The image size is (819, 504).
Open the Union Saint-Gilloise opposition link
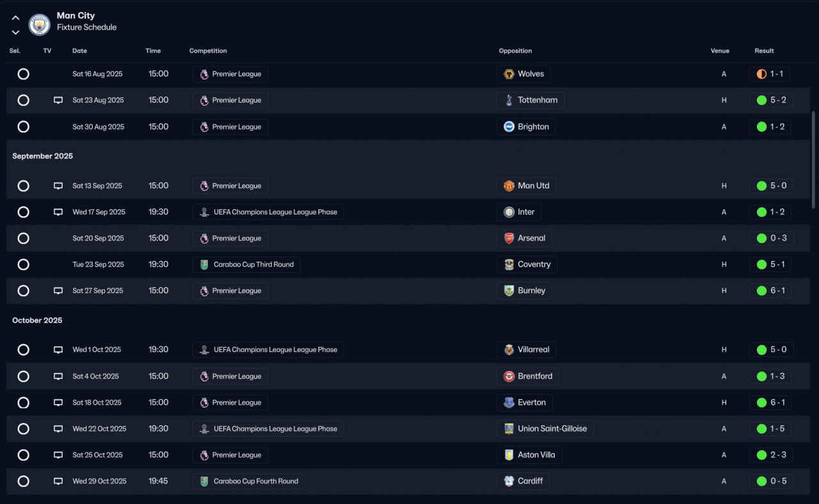click(x=545, y=429)
